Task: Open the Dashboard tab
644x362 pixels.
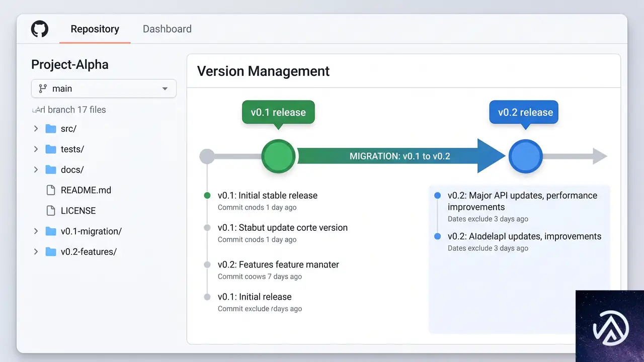Action: (x=167, y=29)
